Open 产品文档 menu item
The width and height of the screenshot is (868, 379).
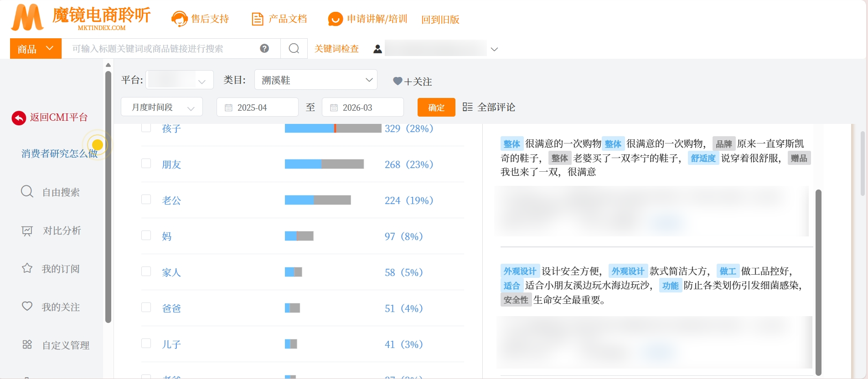[x=288, y=19]
